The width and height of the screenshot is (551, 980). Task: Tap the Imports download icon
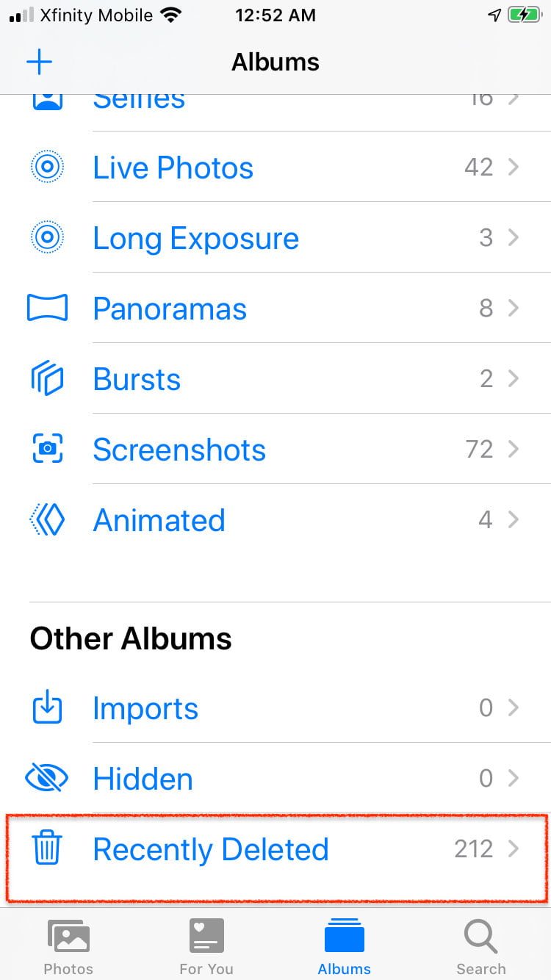[x=48, y=708]
